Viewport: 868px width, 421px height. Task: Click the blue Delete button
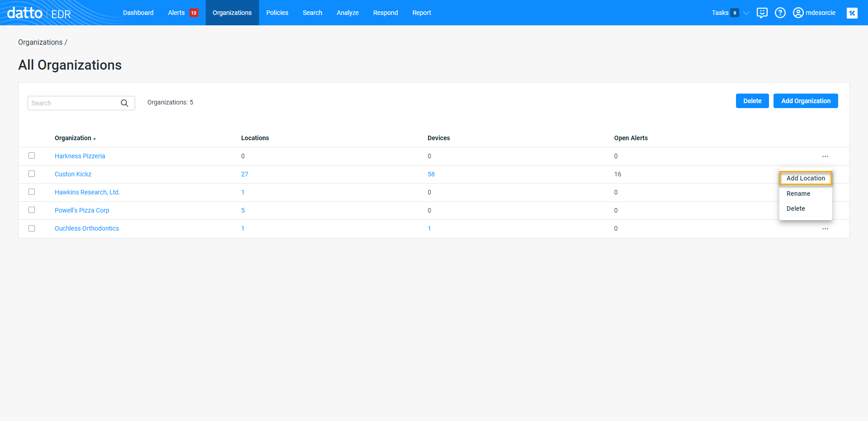pyautogui.click(x=752, y=101)
